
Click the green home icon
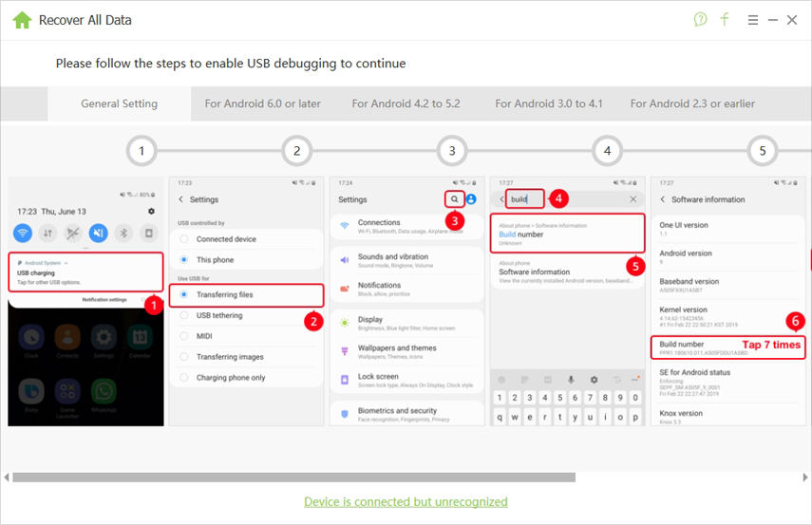(22, 20)
